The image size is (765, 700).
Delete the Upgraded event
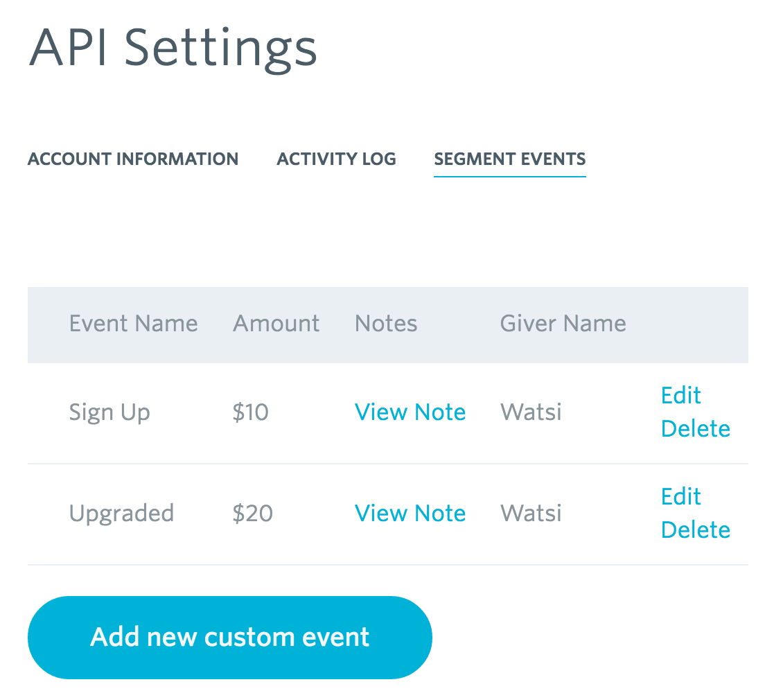(695, 530)
